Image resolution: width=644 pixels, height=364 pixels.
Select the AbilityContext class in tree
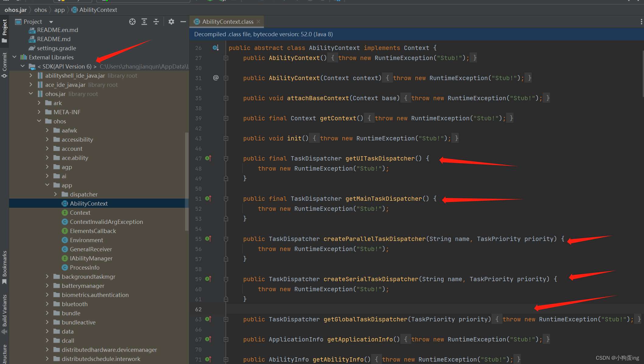pos(89,203)
